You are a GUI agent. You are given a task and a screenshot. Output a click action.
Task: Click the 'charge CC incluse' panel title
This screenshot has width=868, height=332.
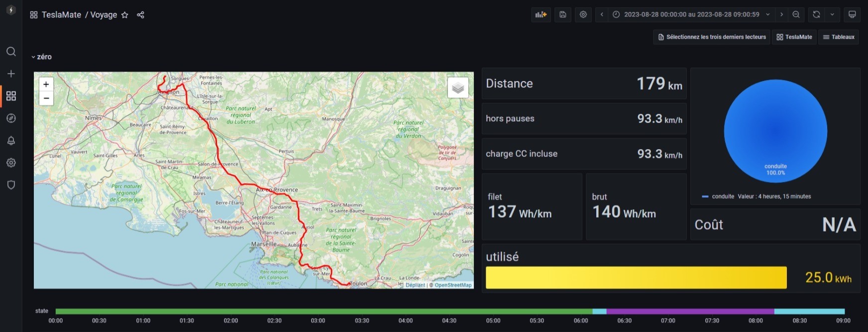[522, 154]
